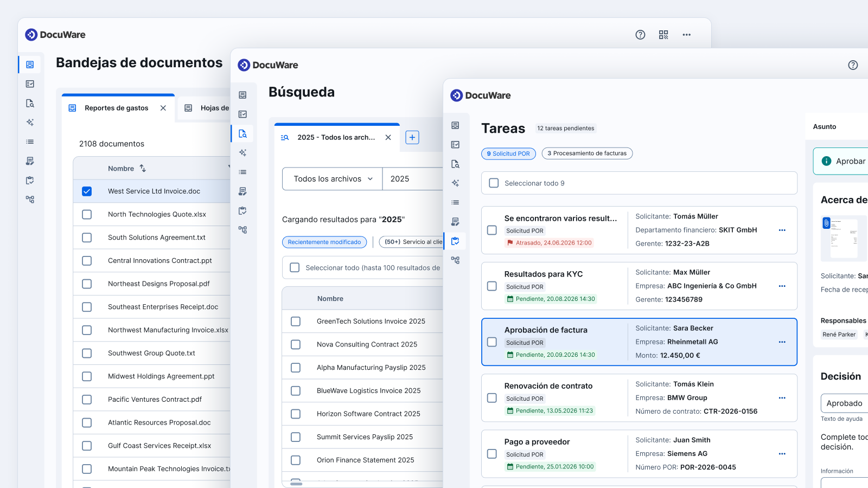Open the three-dot menu in Bandejas window header
The width and height of the screenshot is (868, 488).
click(x=687, y=35)
